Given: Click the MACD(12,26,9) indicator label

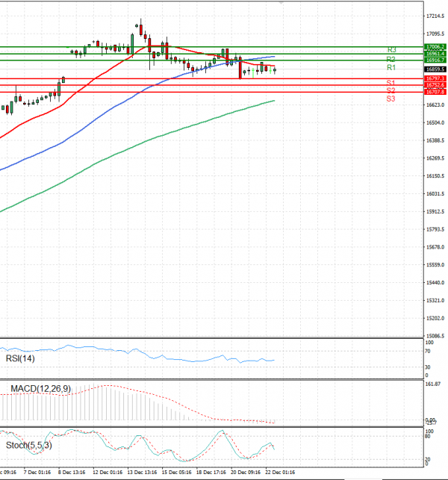Looking at the screenshot, I should pos(41,389).
